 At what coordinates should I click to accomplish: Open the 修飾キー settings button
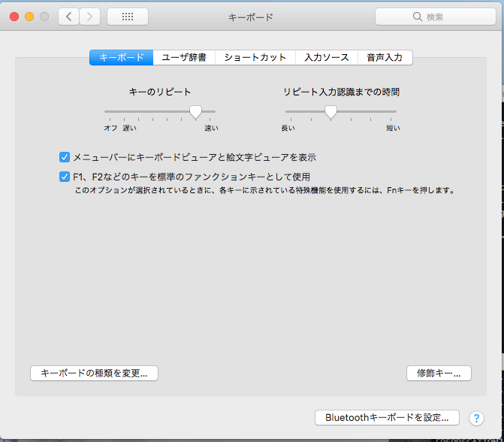point(439,373)
